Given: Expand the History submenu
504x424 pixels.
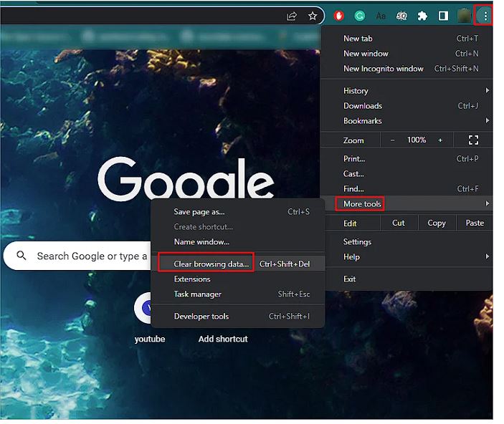Looking at the screenshot, I should (406, 91).
